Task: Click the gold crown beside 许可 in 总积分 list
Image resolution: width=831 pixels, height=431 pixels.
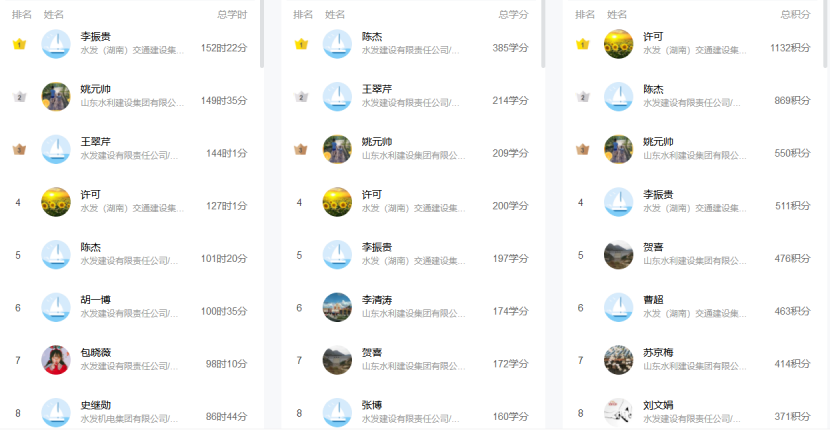Action: click(583, 45)
